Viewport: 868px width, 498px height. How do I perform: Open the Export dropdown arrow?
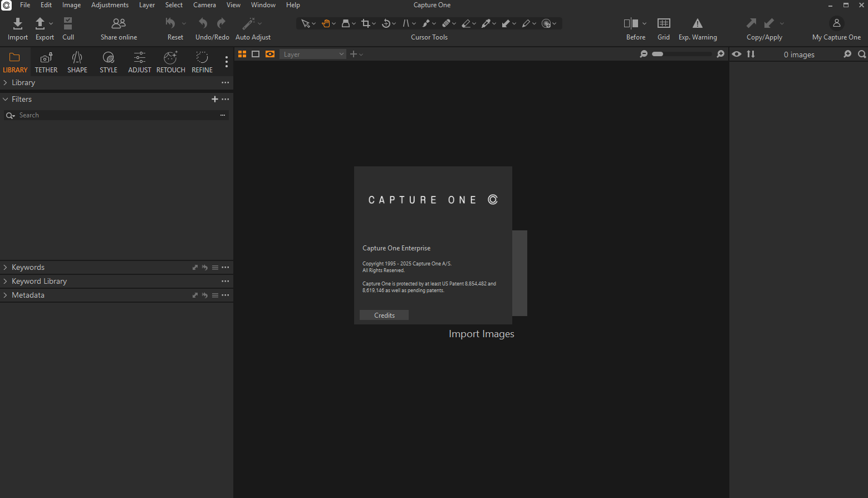coord(51,23)
